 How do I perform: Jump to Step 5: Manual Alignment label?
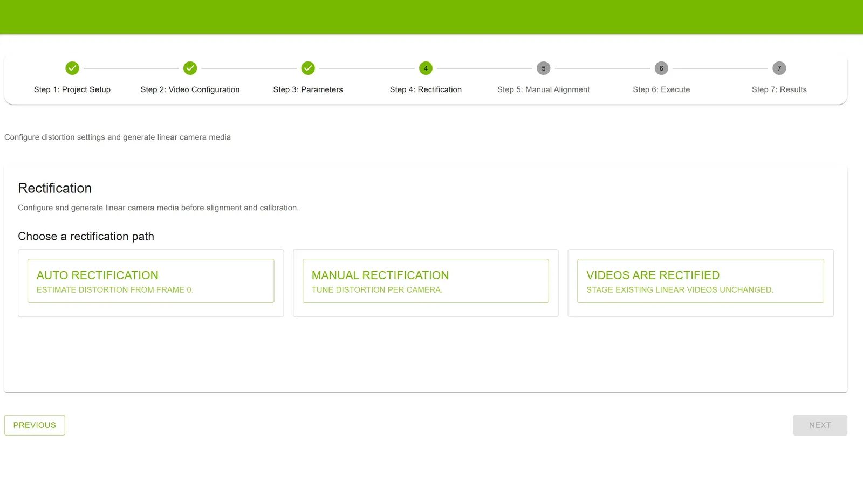coord(543,89)
